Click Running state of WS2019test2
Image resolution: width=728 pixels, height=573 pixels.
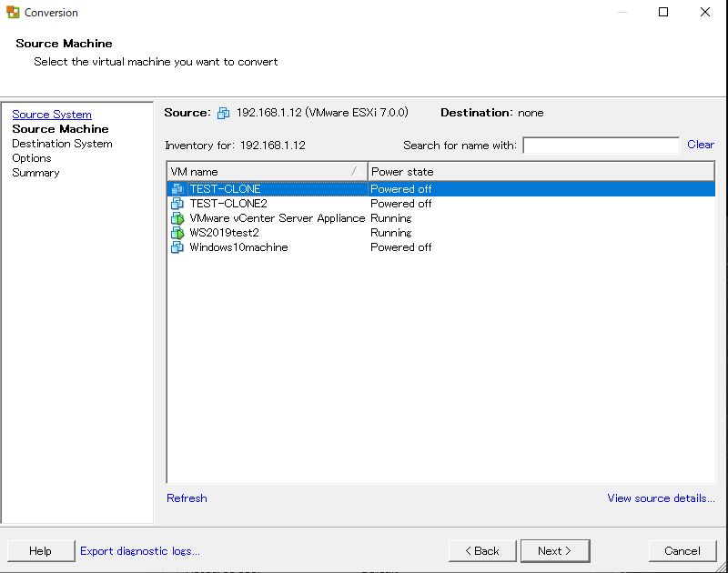click(x=391, y=233)
